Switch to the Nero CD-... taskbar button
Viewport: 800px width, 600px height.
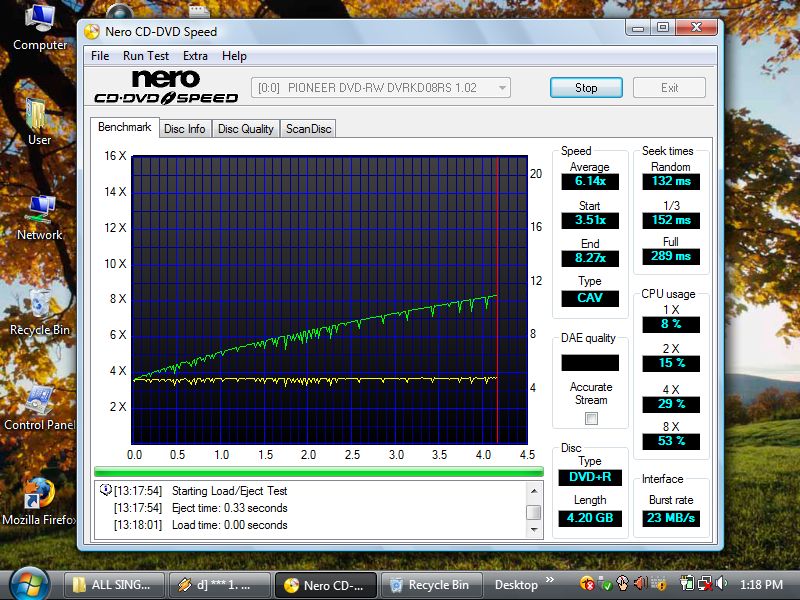[326, 585]
